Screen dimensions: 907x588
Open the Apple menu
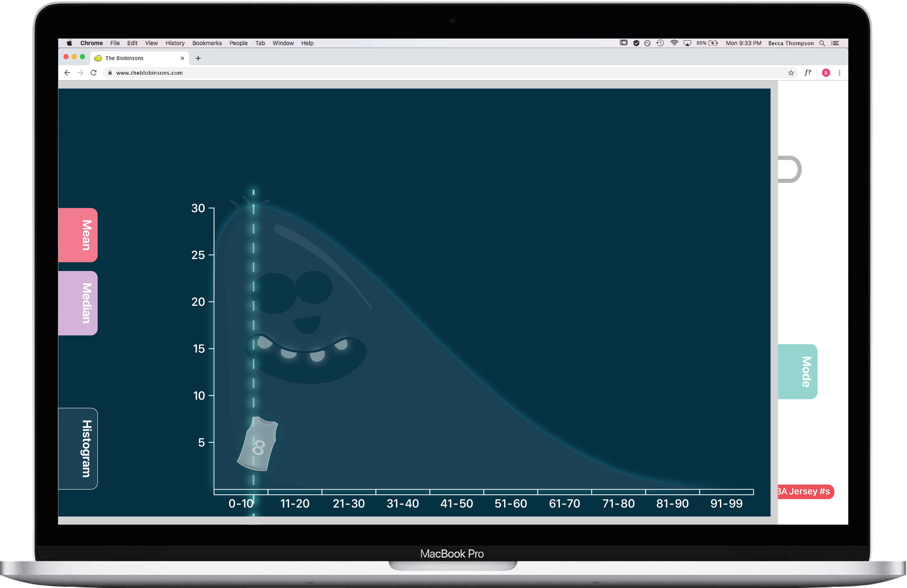(x=69, y=43)
